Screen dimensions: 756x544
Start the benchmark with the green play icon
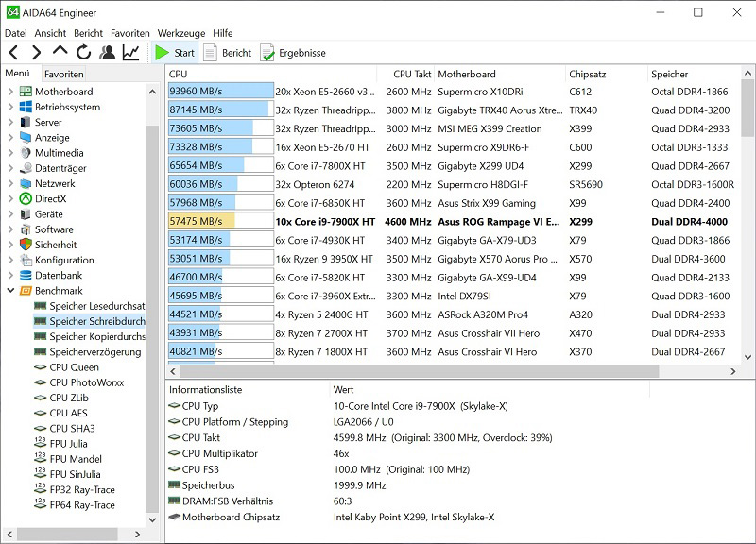pos(162,53)
